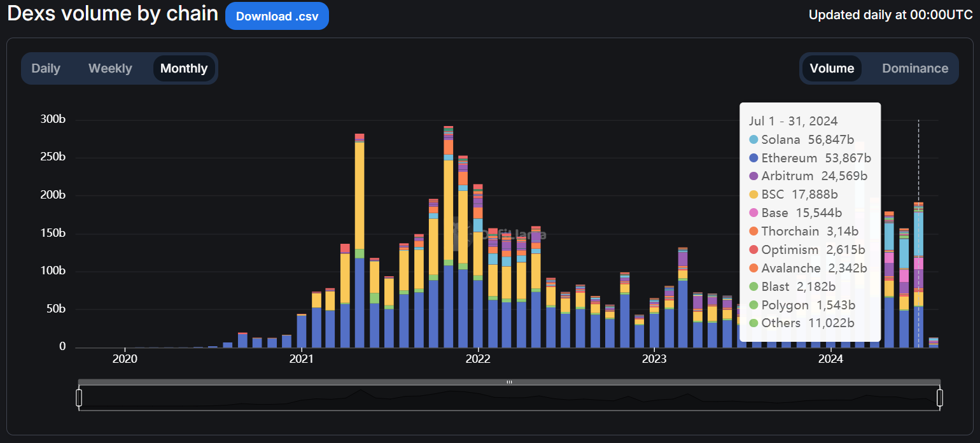Click the Thorchain orange dot in tooltip

[x=753, y=232]
